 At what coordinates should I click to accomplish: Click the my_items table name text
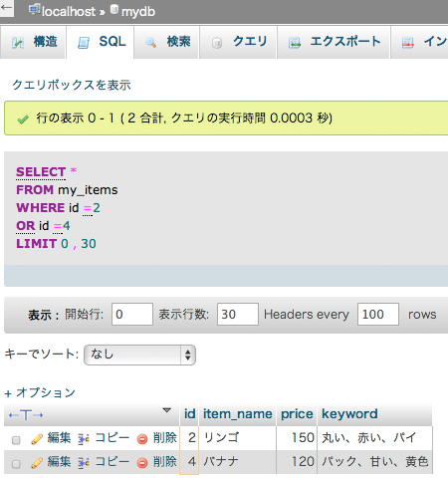click(88, 190)
